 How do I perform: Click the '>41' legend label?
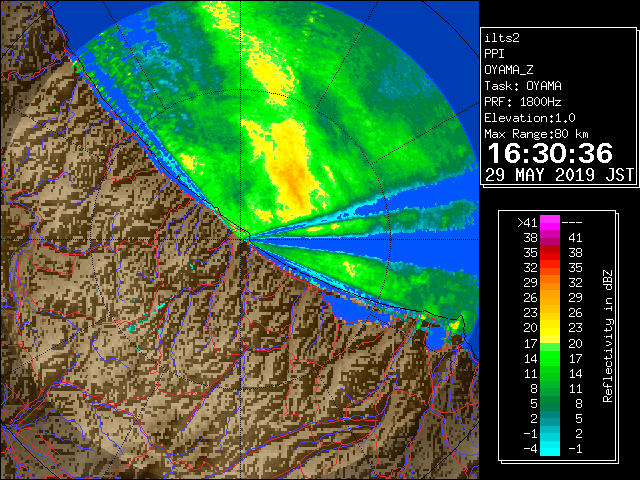(527, 223)
